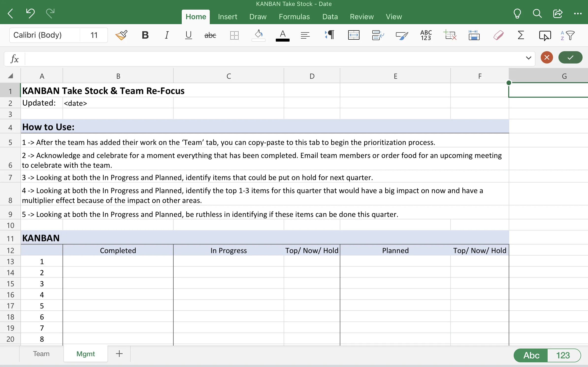Click the eraser clear icon
Image resolution: width=588 pixels, height=367 pixels.
[498, 35]
